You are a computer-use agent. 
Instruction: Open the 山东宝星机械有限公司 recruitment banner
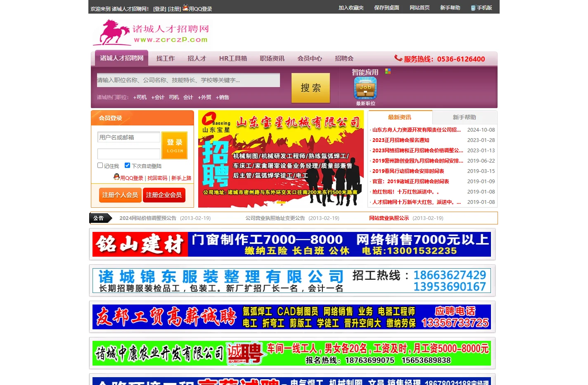click(x=281, y=159)
